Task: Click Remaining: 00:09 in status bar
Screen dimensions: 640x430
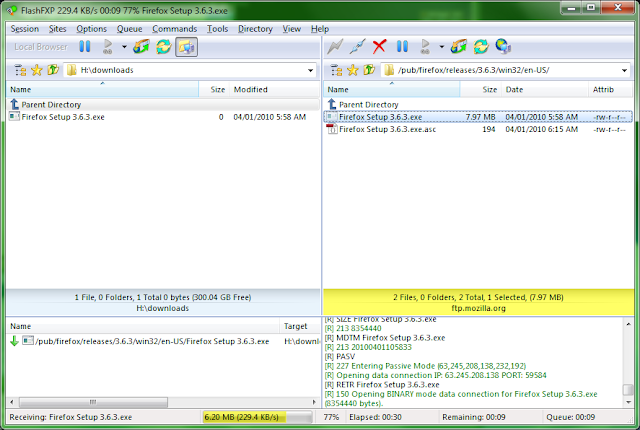Action: 474,417
